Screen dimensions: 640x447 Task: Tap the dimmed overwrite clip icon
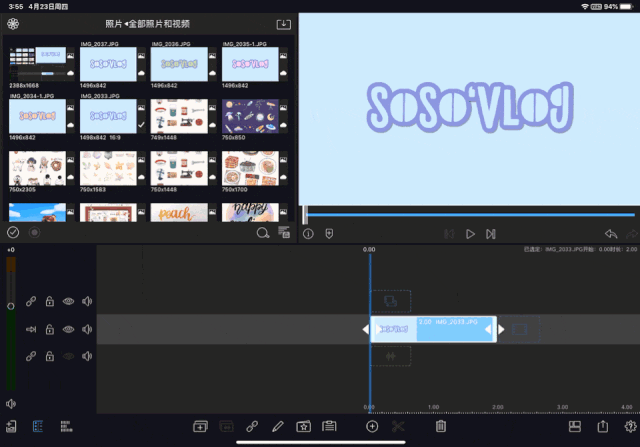[226, 427]
